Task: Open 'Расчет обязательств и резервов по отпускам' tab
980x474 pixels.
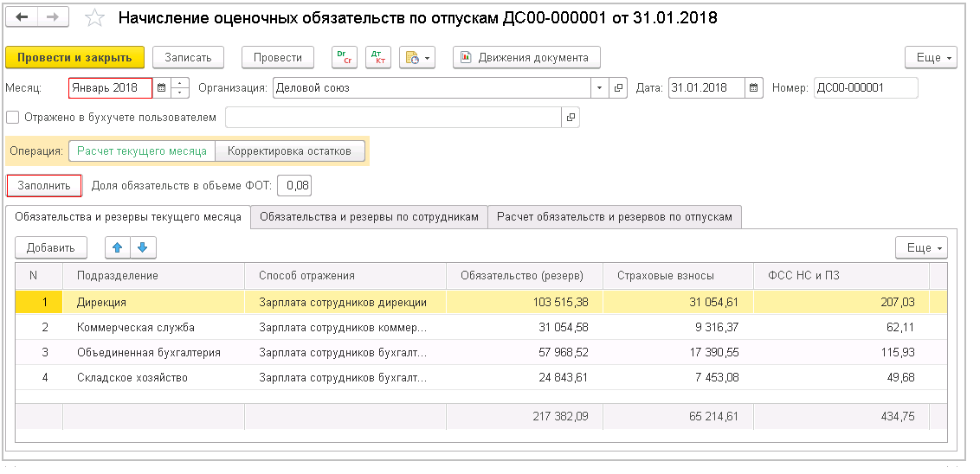Action: [615, 217]
